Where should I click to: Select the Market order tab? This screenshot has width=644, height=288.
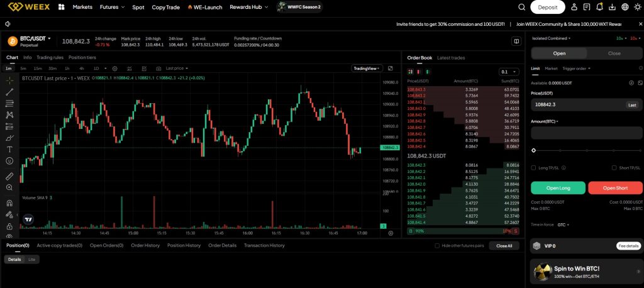(551, 68)
